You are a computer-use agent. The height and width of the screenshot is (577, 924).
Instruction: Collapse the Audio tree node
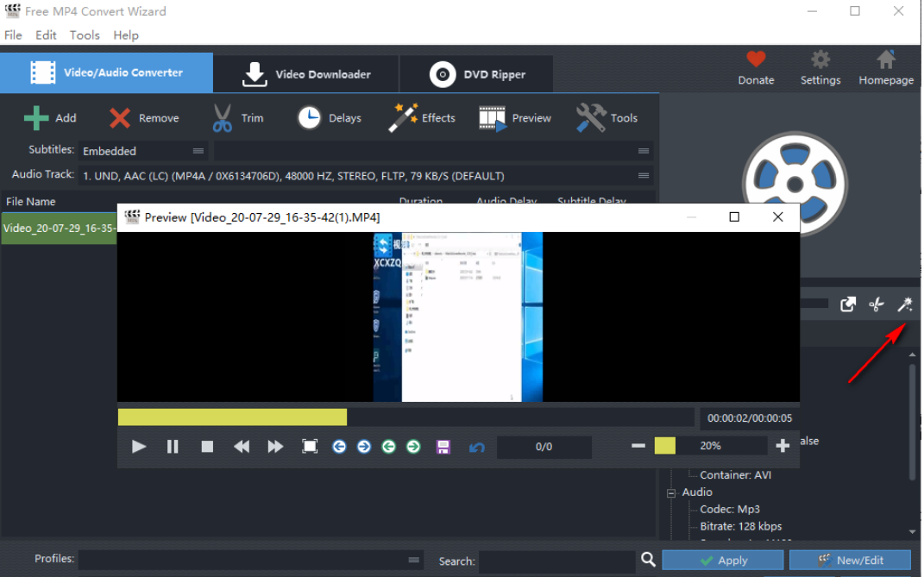(x=671, y=492)
